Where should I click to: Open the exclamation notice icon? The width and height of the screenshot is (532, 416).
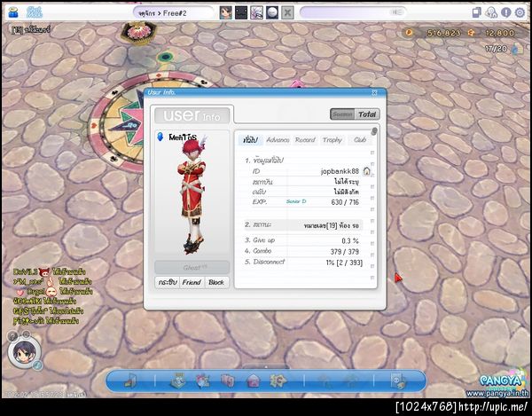[506, 12]
